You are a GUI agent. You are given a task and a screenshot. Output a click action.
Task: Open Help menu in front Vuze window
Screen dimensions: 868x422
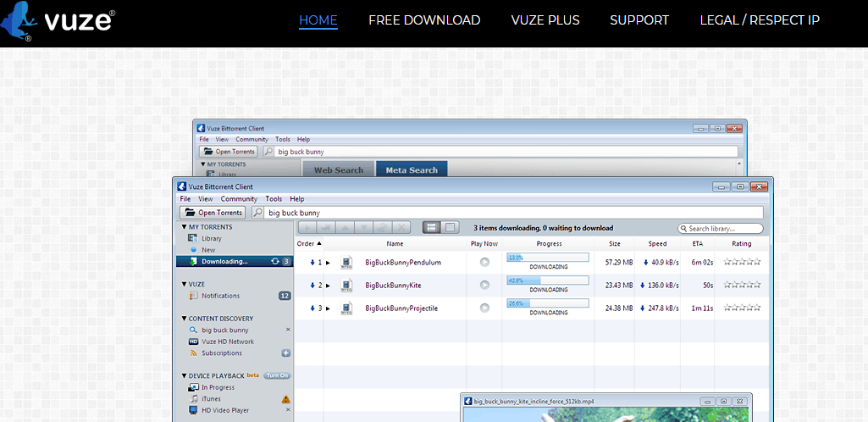coord(297,199)
